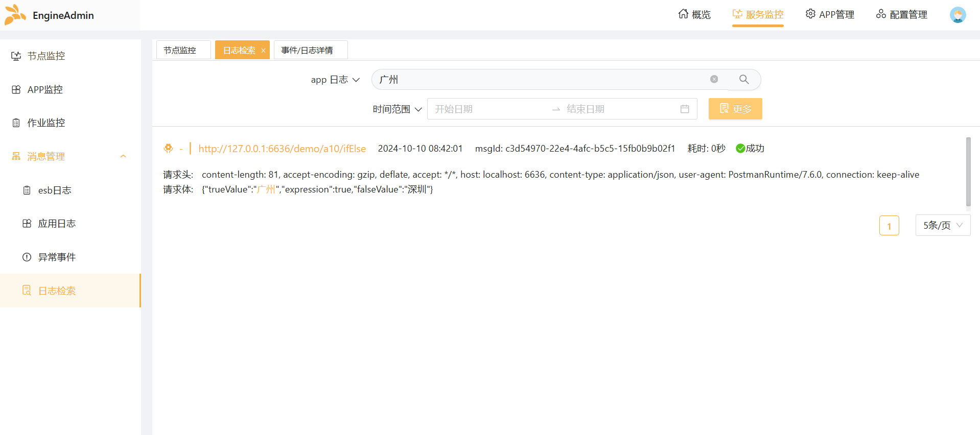Open the 时间范围 dropdown
This screenshot has height=435, width=980.
click(397, 109)
